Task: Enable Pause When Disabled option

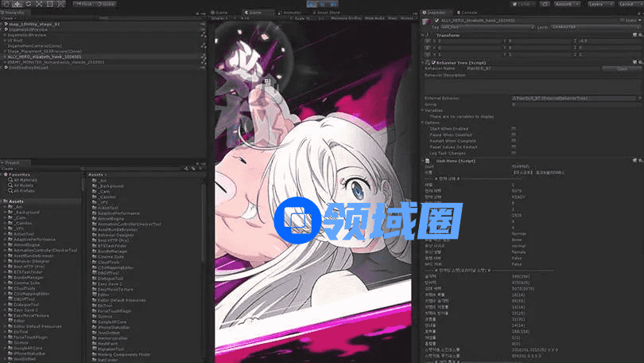Action: pos(514,135)
